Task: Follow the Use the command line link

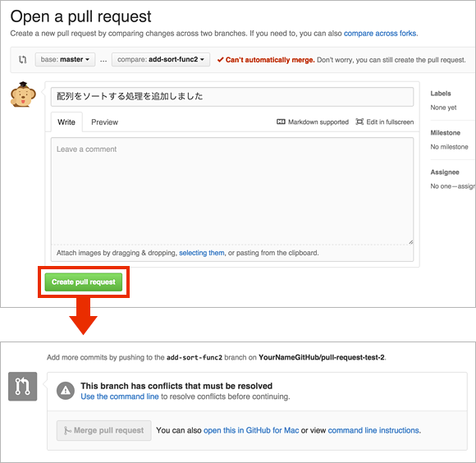Action: [120, 397]
